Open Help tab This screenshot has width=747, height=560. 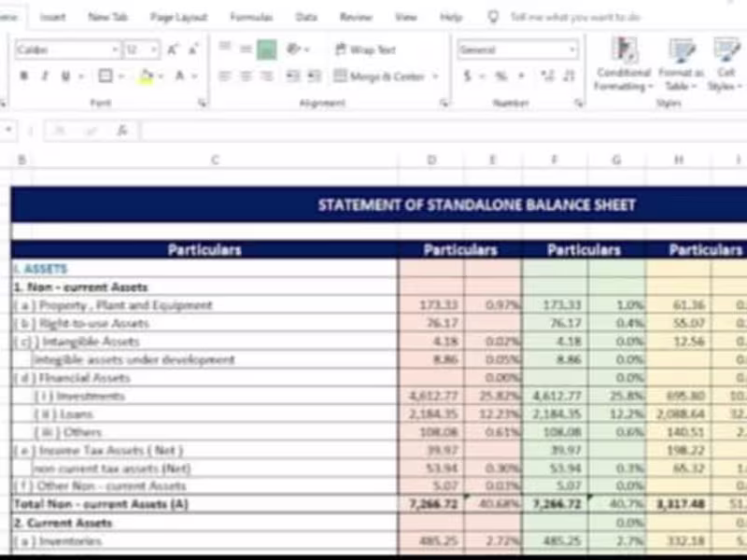point(451,17)
